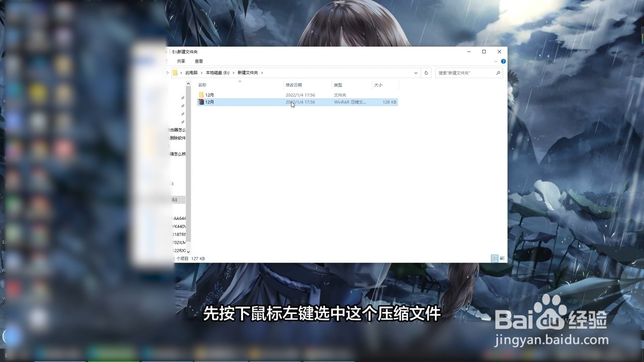Expand the chevron after 本地磁盘 (E:) breadcrumb
This screenshot has width=644, height=362.
click(x=233, y=73)
